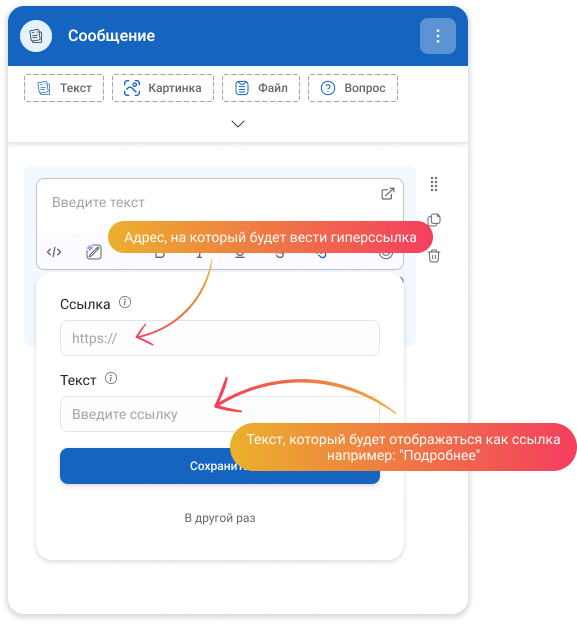This screenshot has height=624, width=577.
Task: Duplicate the block with the copy icon
Action: click(434, 220)
